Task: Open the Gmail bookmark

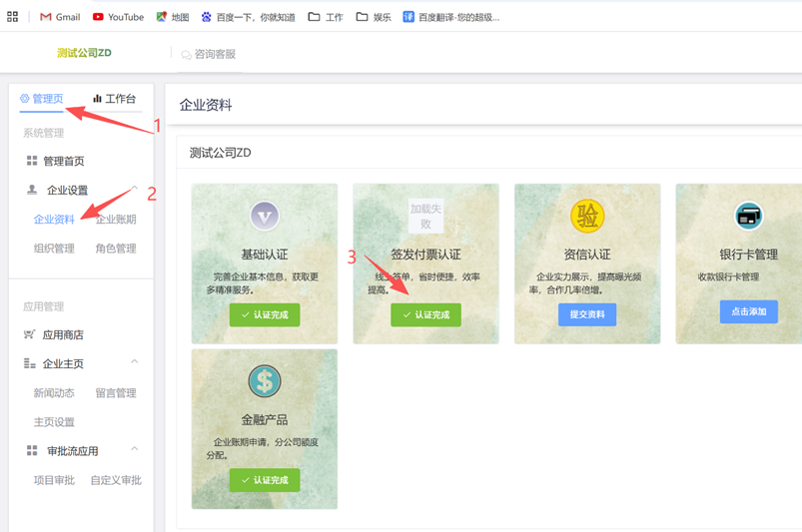Action: click(x=60, y=17)
